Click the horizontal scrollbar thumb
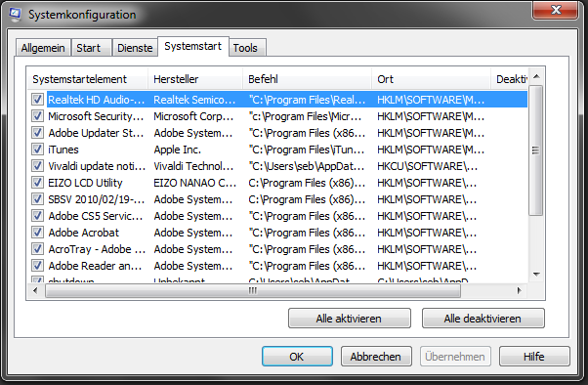588x385 pixels. [x=253, y=290]
